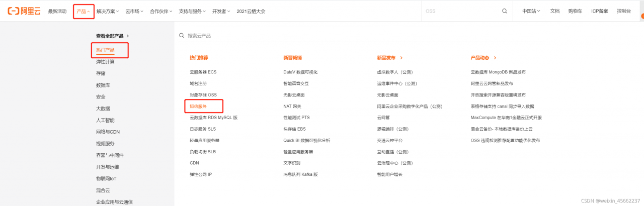
Task: Open the 解决方案 dropdown menu
Action: coord(108,11)
